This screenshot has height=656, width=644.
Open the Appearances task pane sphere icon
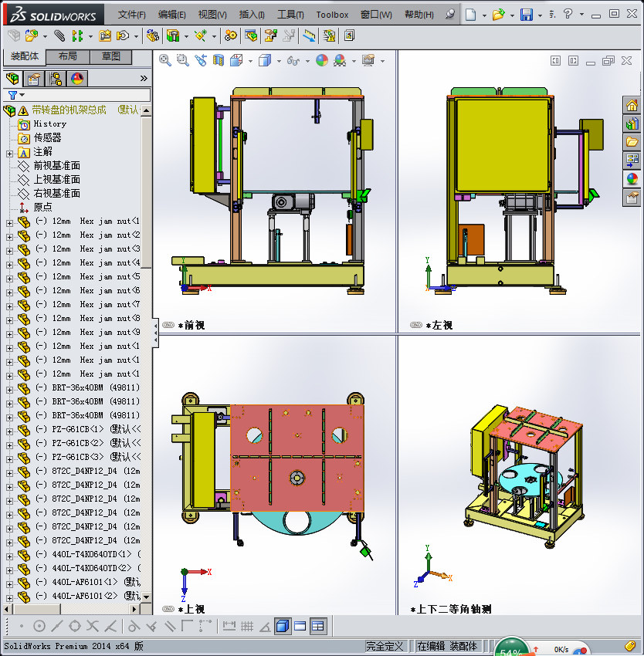(632, 178)
